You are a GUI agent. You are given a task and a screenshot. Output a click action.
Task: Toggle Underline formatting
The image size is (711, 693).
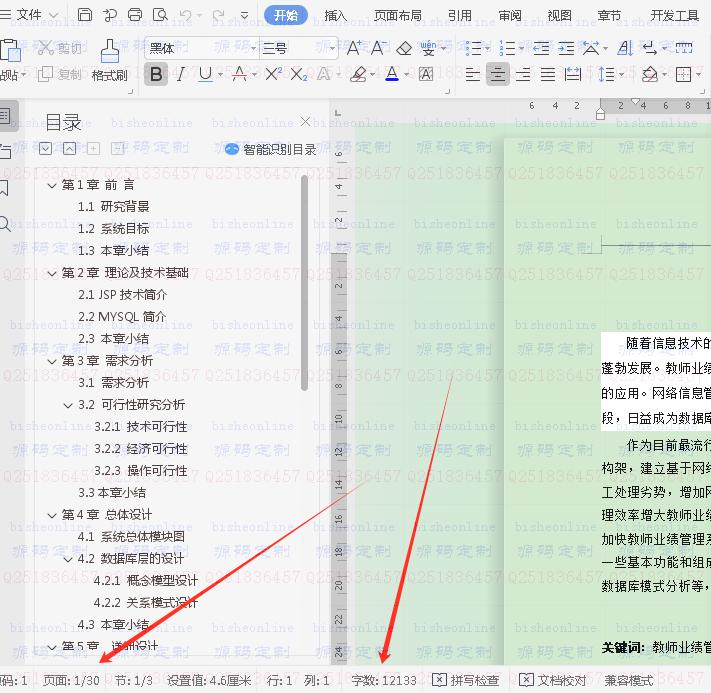pos(205,74)
